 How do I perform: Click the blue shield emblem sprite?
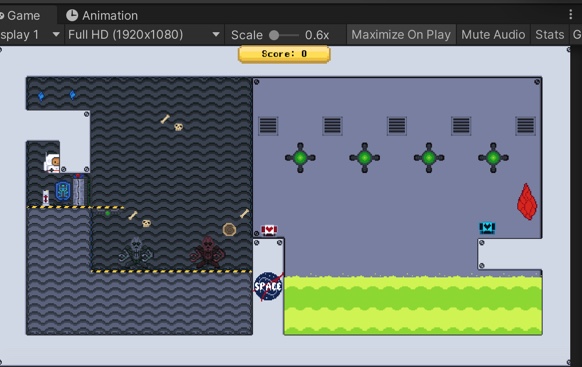(x=63, y=191)
